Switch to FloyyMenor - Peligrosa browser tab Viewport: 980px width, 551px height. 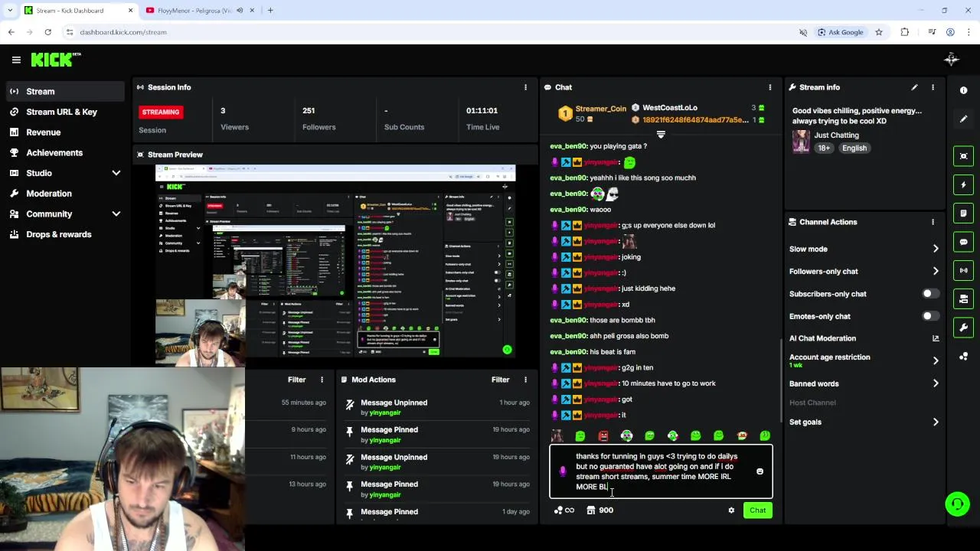(x=195, y=11)
